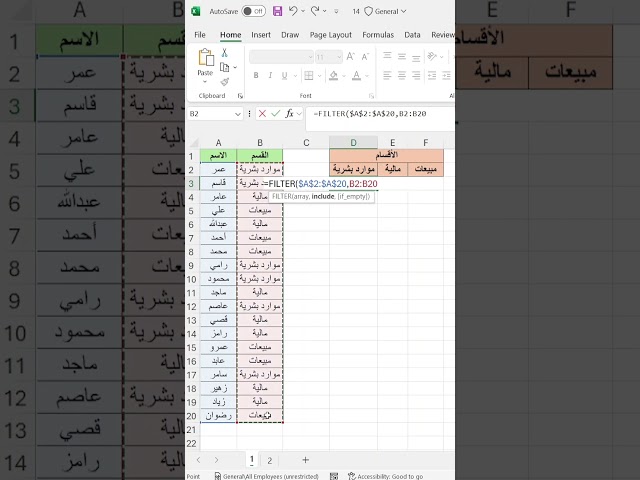Click cell D2 موارد بشرية in small window
This screenshot has height=480, width=640.
click(x=353, y=169)
